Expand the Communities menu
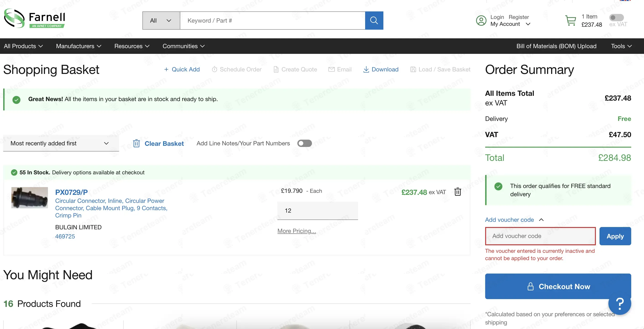Viewport: 644px width, 329px height. coord(183,46)
